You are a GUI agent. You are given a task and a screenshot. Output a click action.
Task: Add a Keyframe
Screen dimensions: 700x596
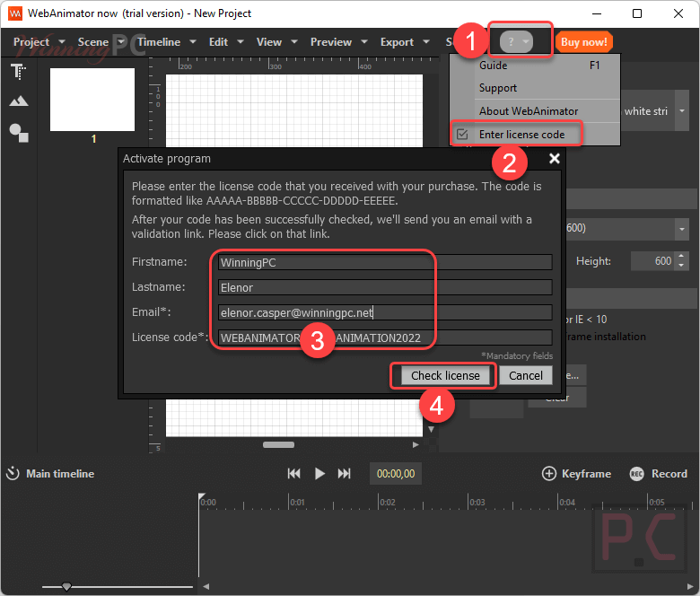tap(576, 474)
